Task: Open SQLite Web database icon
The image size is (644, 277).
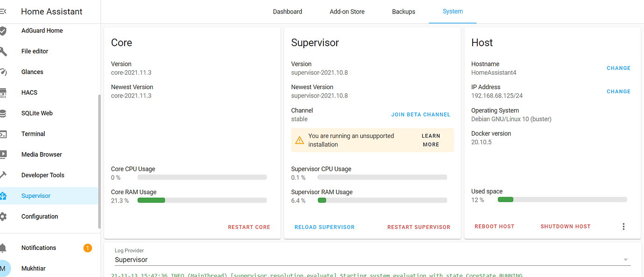Action: coord(3,113)
